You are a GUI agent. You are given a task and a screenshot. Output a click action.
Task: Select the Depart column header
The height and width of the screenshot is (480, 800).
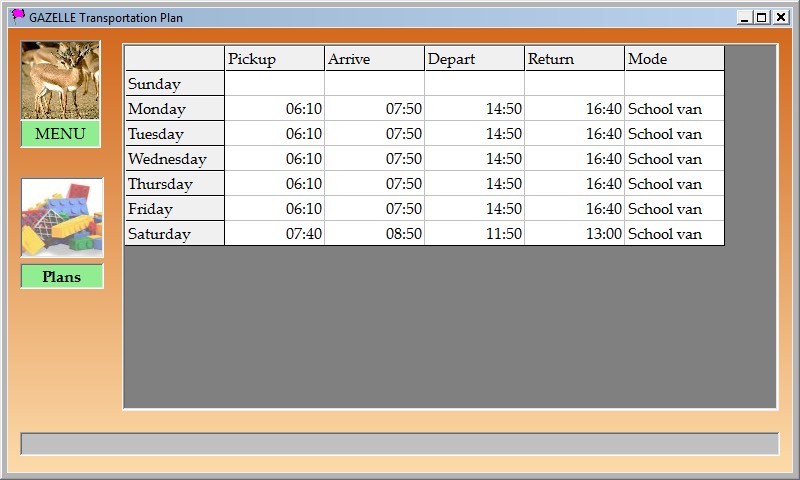click(x=474, y=59)
